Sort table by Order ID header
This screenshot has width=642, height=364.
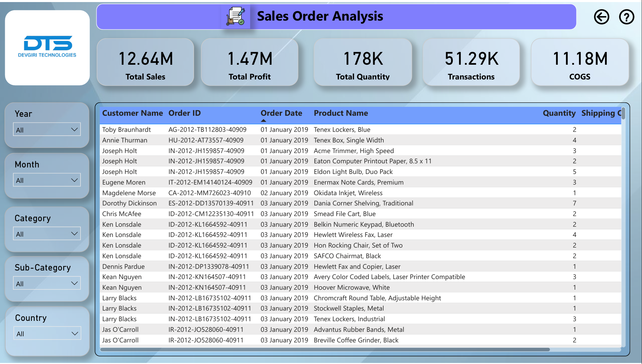pos(184,113)
